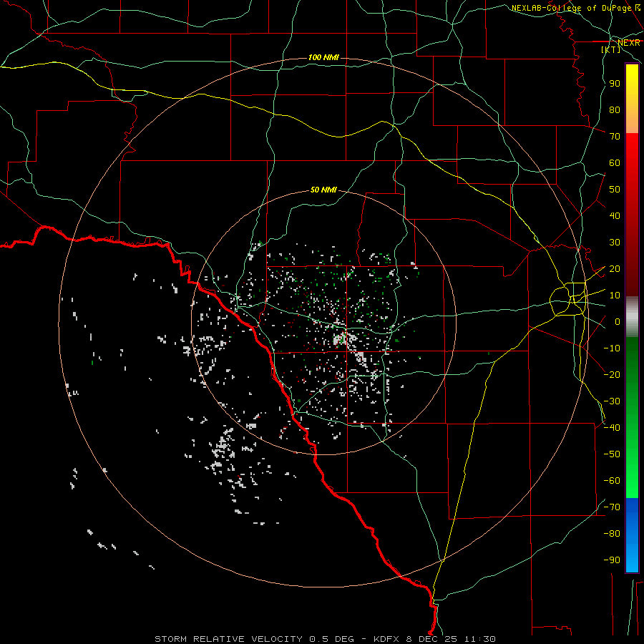Click the KDFX radar site identifier
The width and height of the screenshot is (644, 644).
(387, 639)
